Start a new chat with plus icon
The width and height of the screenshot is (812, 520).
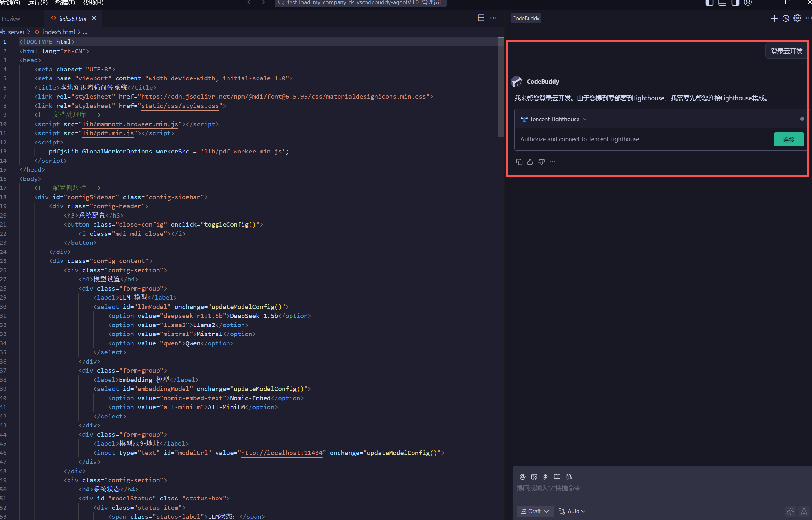pyautogui.click(x=774, y=18)
